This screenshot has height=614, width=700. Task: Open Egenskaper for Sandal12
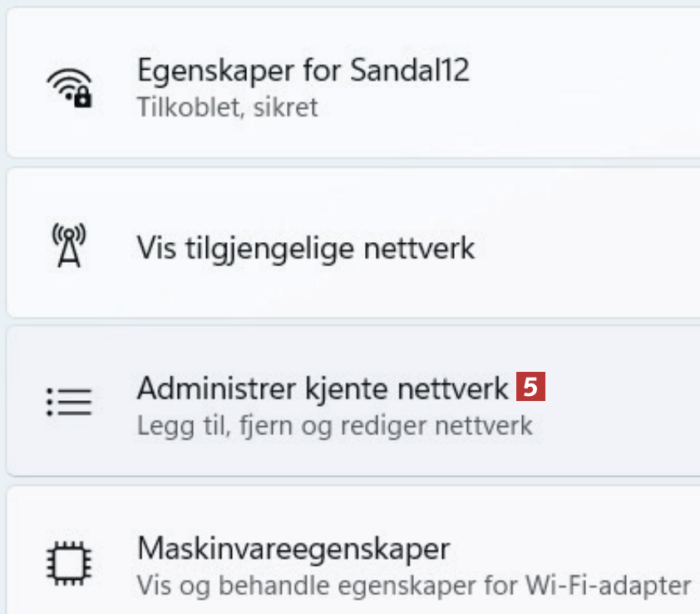pos(303,70)
